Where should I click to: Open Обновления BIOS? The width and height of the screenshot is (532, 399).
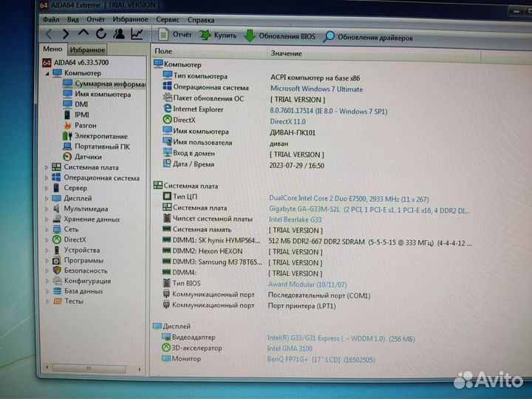(x=280, y=36)
